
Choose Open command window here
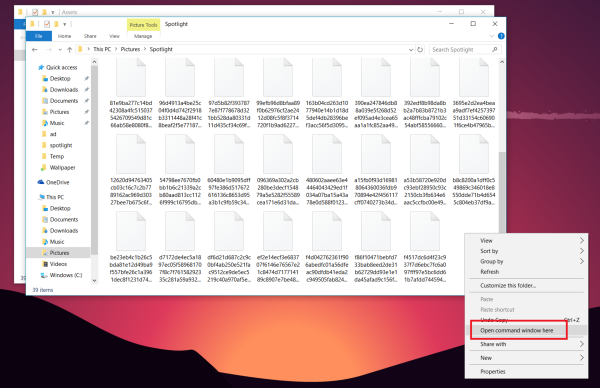pyautogui.click(x=517, y=330)
